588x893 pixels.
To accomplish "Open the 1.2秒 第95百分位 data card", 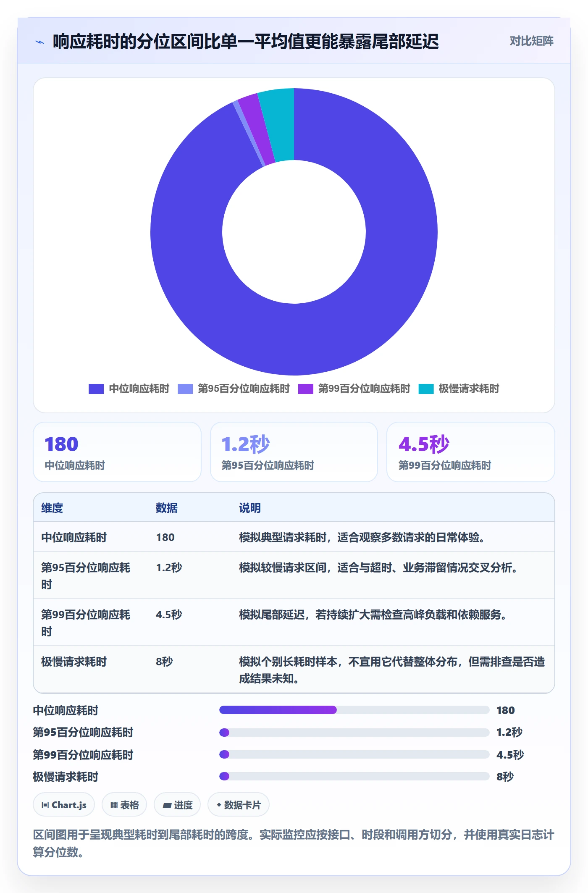I will tap(294, 452).
